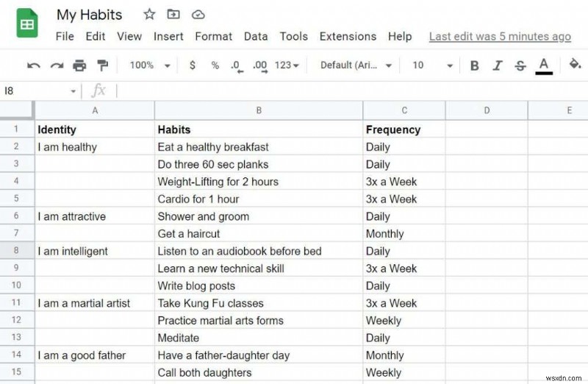Select the Frequency header cell

click(x=404, y=129)
